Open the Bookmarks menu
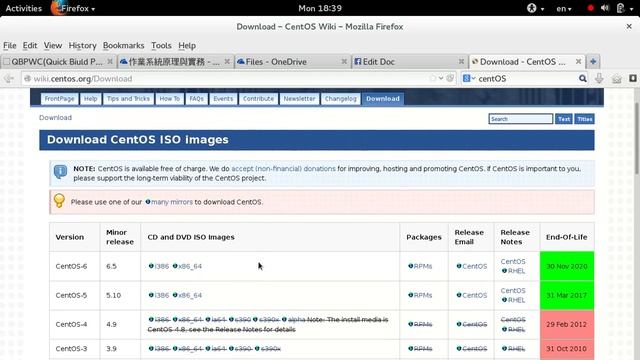This screenshot has height=360, width=640. [x=123, y=46]
